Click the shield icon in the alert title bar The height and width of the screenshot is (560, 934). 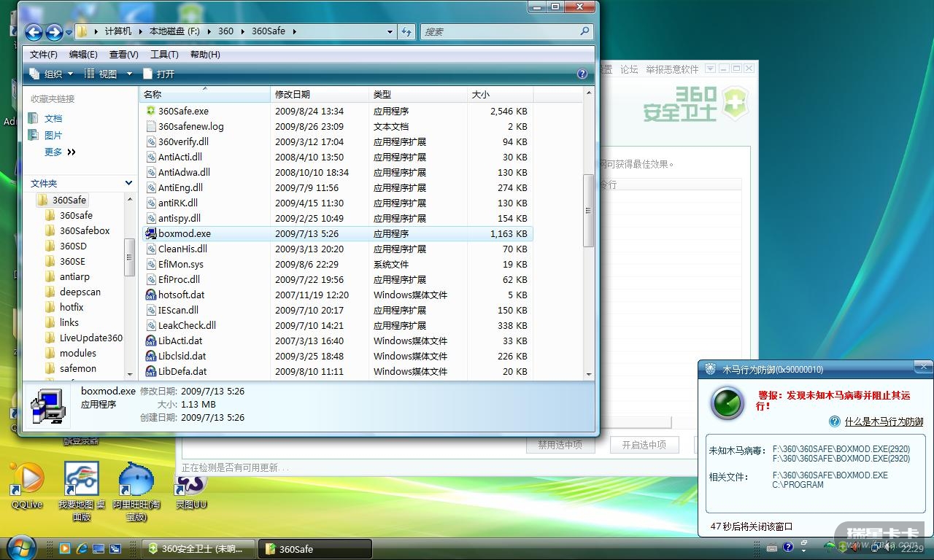(x=710, y=369)
